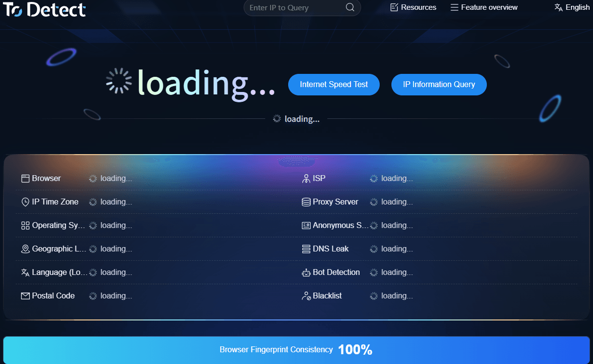Click the Anonymous Server label
Viewport: 593px width, 364px height.
tap(340, 226)
